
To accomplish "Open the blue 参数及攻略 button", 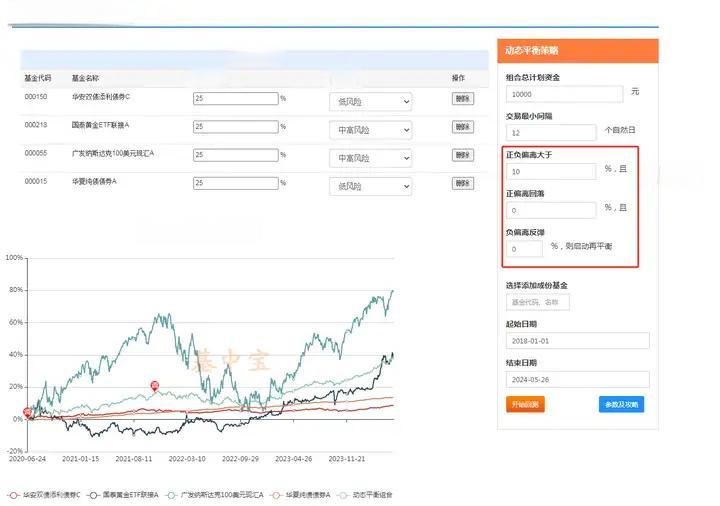I will point(621,405).
